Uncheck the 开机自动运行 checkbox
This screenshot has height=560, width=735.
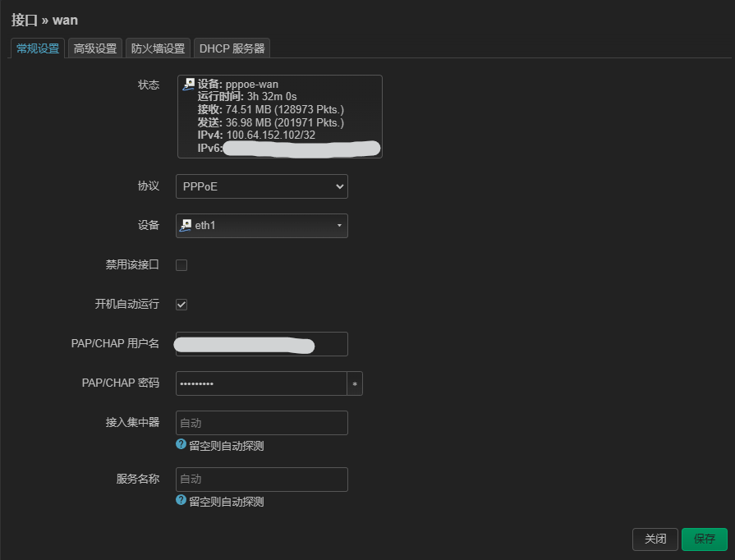(181, 305)
